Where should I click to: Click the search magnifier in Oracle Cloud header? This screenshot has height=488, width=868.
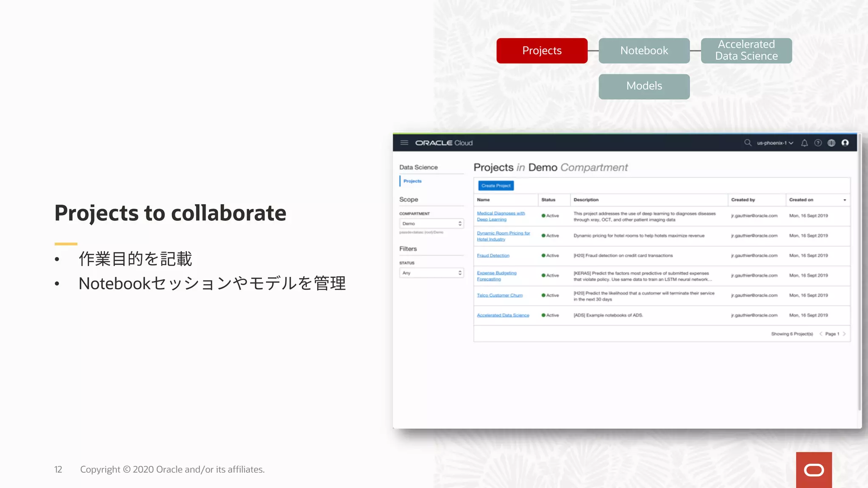(748, 143)
